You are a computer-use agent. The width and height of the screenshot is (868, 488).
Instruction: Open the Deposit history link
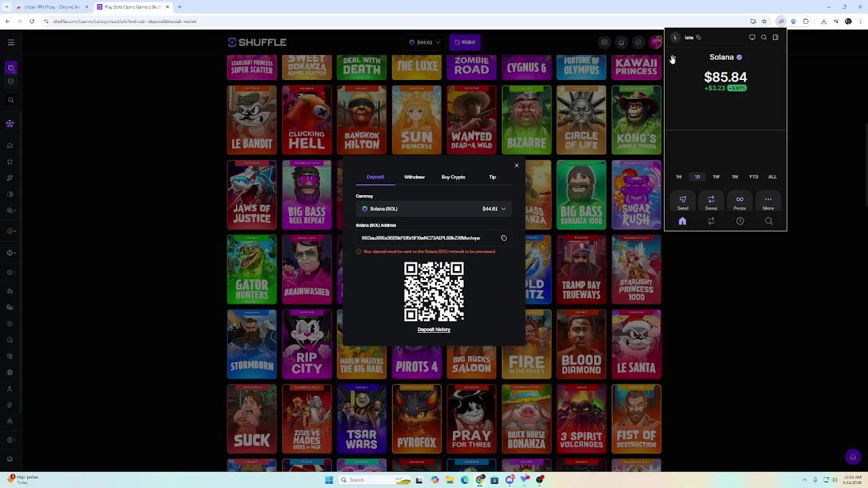434,329
